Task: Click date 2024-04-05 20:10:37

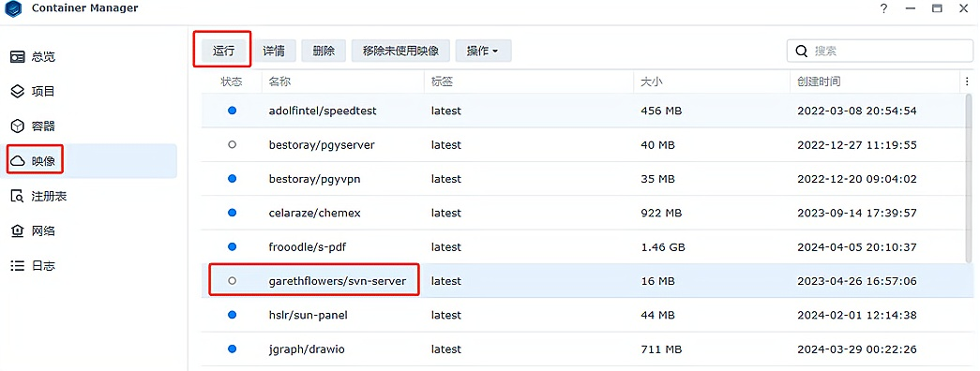Action: 857,247
